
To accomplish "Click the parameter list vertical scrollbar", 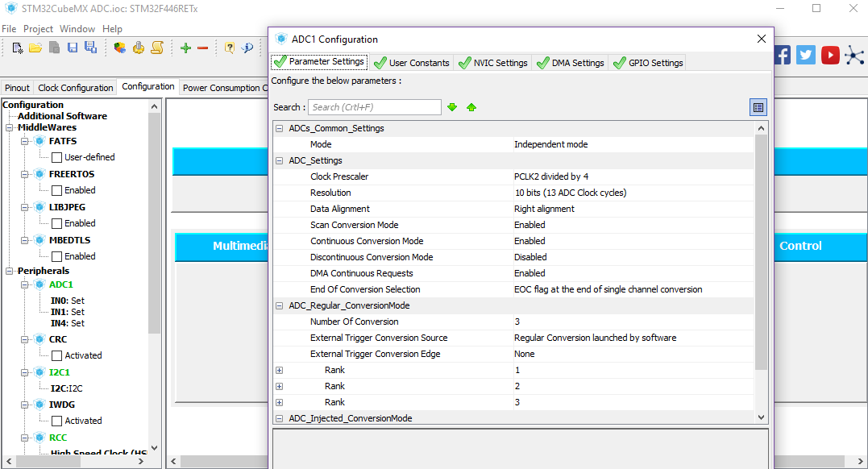I will point(761,252).
